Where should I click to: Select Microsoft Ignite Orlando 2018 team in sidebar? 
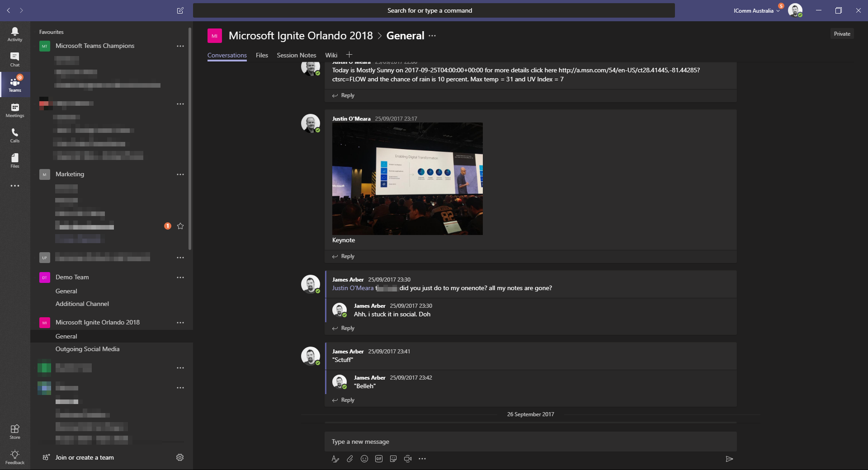point(98,322)
